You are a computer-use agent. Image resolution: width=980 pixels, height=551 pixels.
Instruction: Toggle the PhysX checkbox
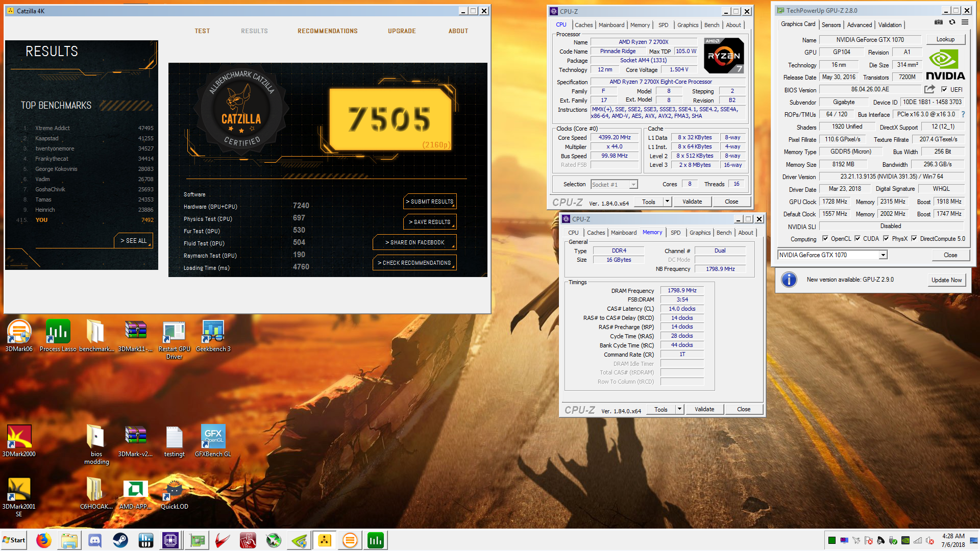pos(886,238)
